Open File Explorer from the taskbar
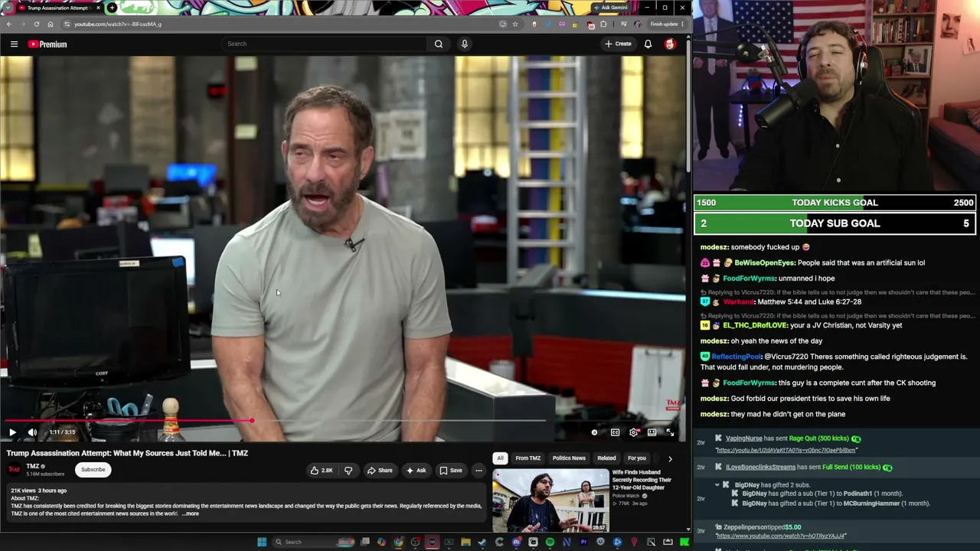Screen dimensions: 980x551 coord(465,542)
